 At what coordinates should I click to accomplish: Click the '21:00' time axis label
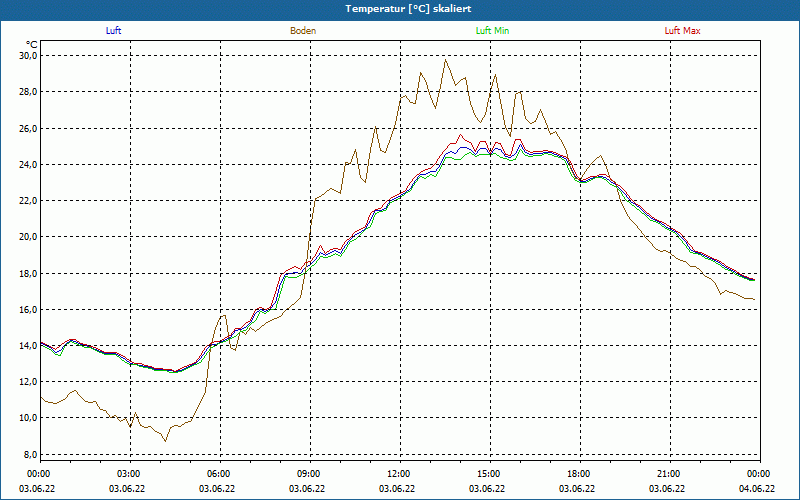pyautogui.click(x=667, y=474)
